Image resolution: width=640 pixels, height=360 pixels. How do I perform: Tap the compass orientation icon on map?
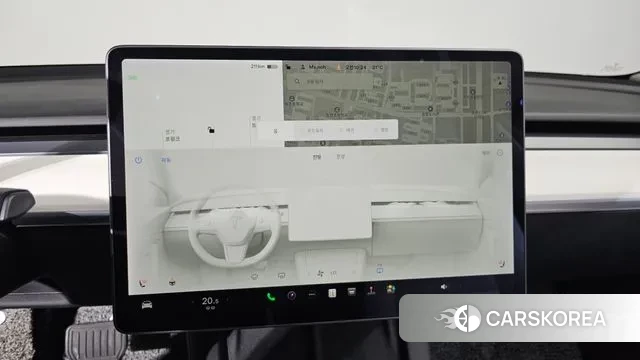coord(500,80)
